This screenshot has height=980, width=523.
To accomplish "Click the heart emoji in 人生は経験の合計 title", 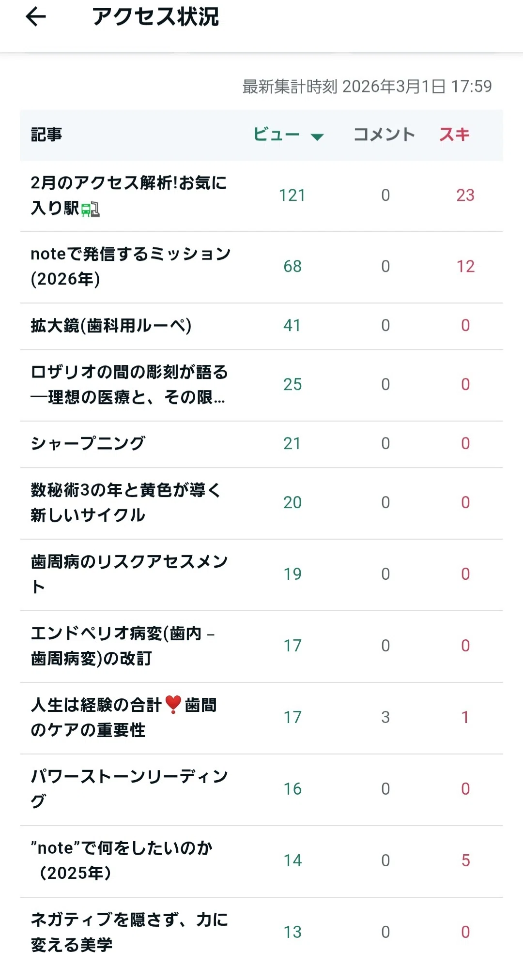I will pos(173,705).
